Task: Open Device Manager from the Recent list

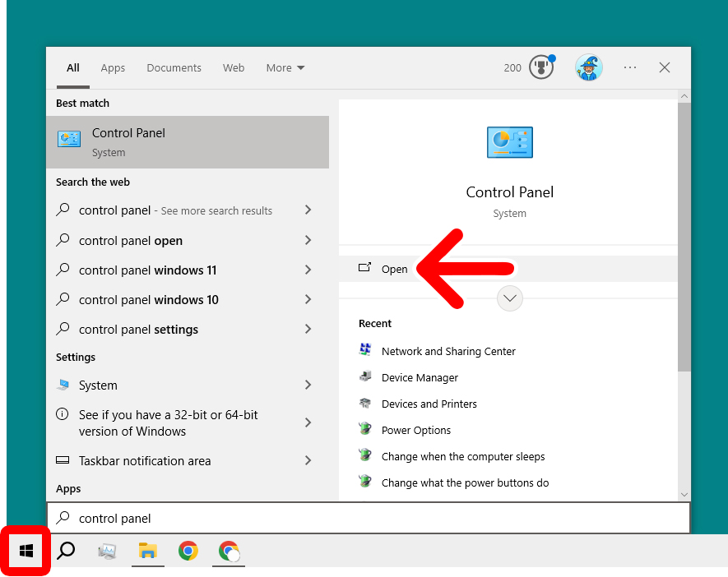Action: pyautogui.click(x=420, y=378)
